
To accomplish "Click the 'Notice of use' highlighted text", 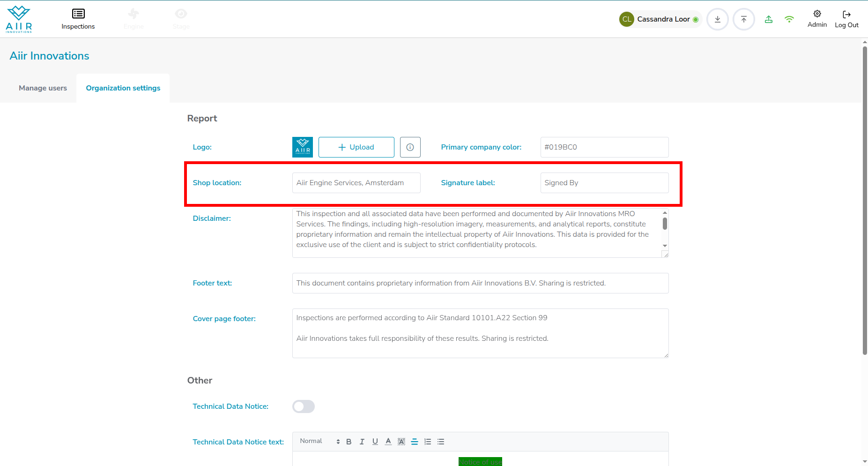I will tap(480, 462).
